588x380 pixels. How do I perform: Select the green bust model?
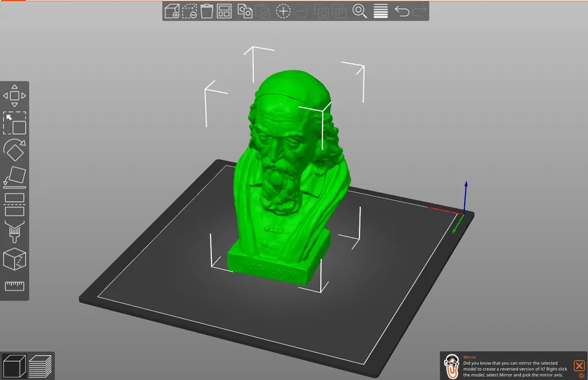(x=289, y=176)
